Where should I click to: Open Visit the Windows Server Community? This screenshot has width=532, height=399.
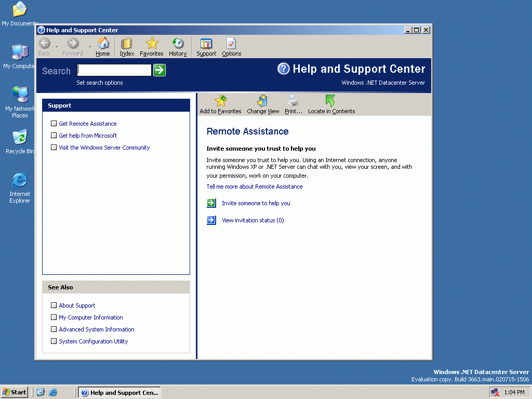click(x=104, y=148)
